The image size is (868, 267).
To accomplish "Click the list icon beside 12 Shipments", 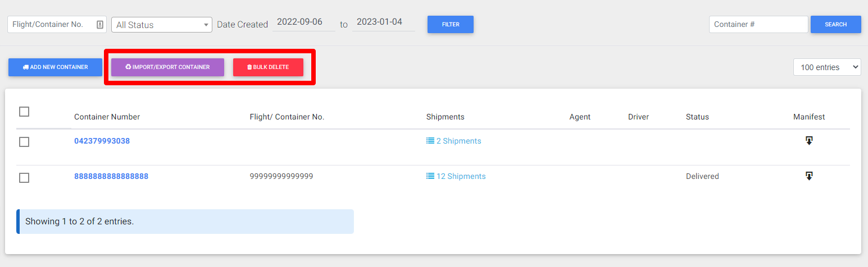I will (x=430, y=176).
